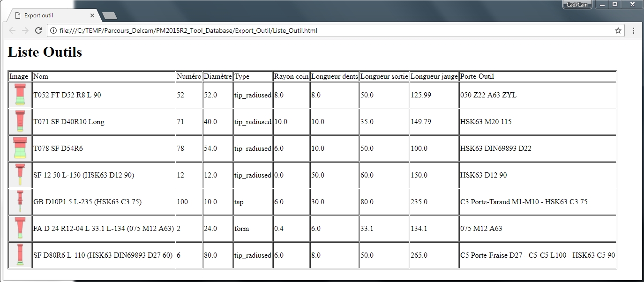The width and height of the screenshot is (644, 282).
Task: Reload the Liste Outils page
Action: tap(39, 30)
